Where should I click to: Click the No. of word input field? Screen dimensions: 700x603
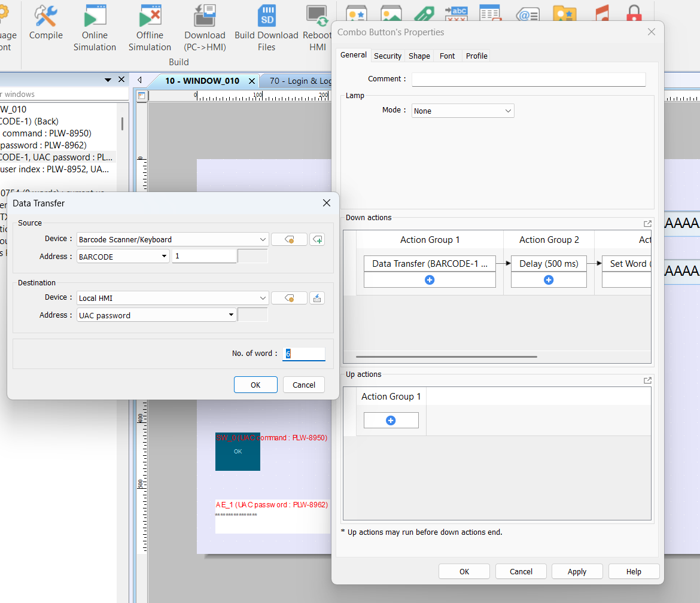(304, 354)
